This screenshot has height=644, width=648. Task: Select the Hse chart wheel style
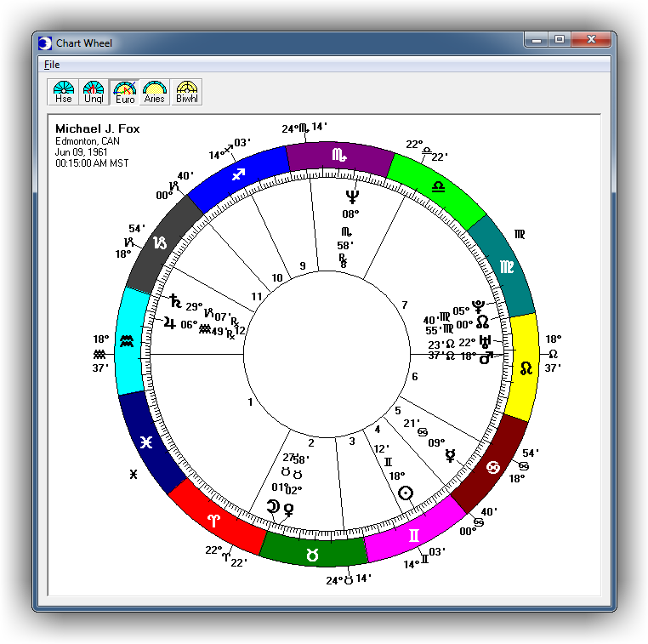point(63,92)
